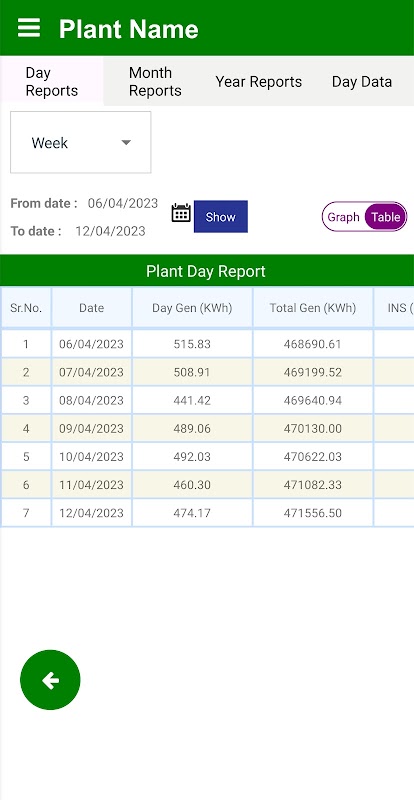
Task: Tap the green back arrow button
Action: pyautogui.click(x=50, y=680)
